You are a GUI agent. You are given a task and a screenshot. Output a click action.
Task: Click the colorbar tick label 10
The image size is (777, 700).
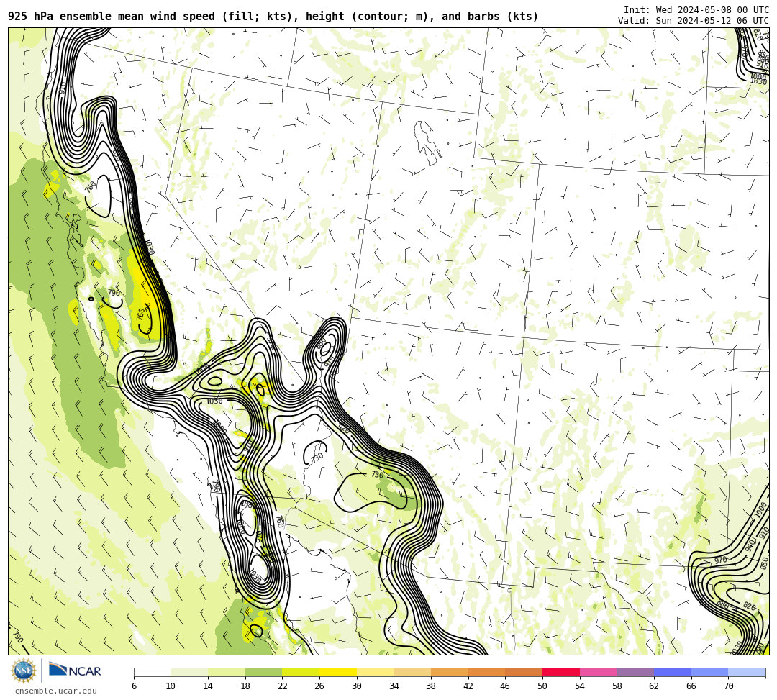pos(171,686)
